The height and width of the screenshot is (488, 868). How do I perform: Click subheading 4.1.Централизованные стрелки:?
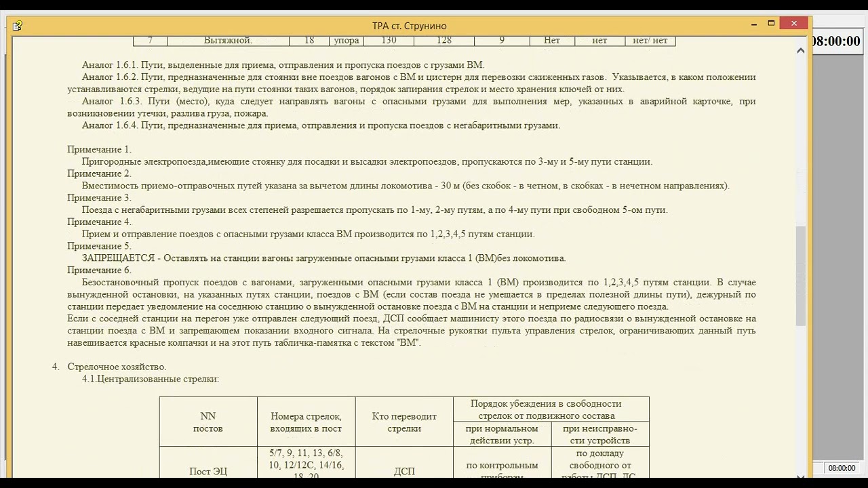click(151, 379)
